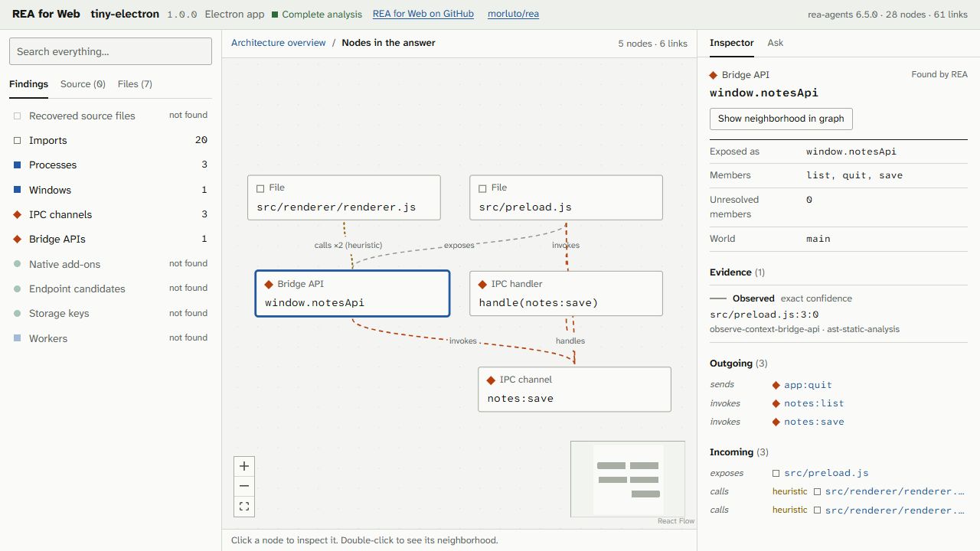Click the 'calls ×2 (heuristic)' edge label
The height and width of the screenshot is (551, 980).
[348, 245]
